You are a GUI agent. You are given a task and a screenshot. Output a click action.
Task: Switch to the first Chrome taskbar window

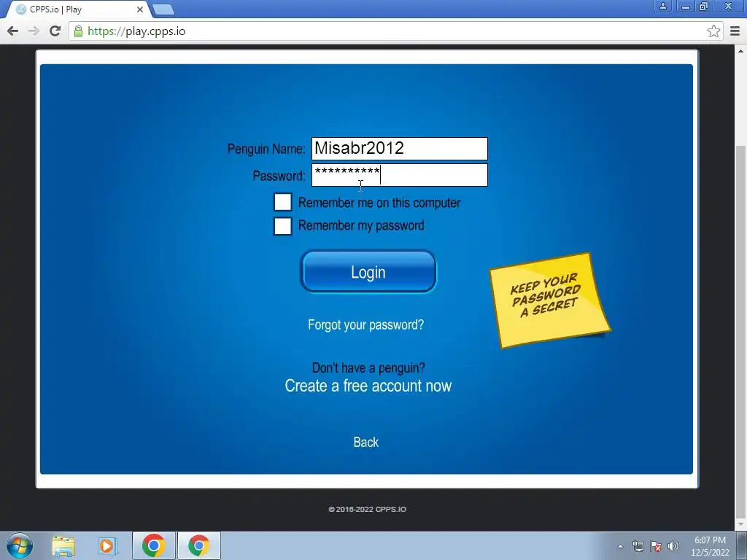153,545
